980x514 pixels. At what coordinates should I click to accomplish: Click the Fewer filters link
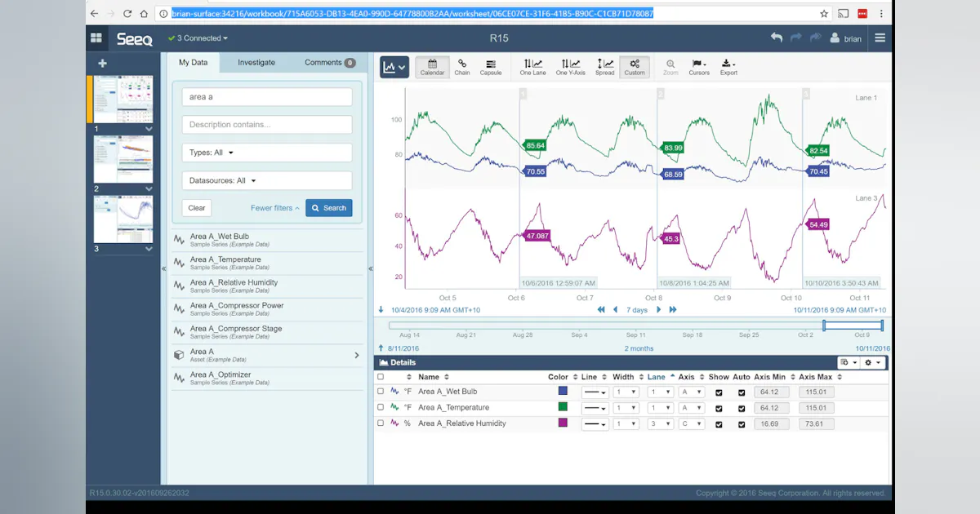coord(274,208)
